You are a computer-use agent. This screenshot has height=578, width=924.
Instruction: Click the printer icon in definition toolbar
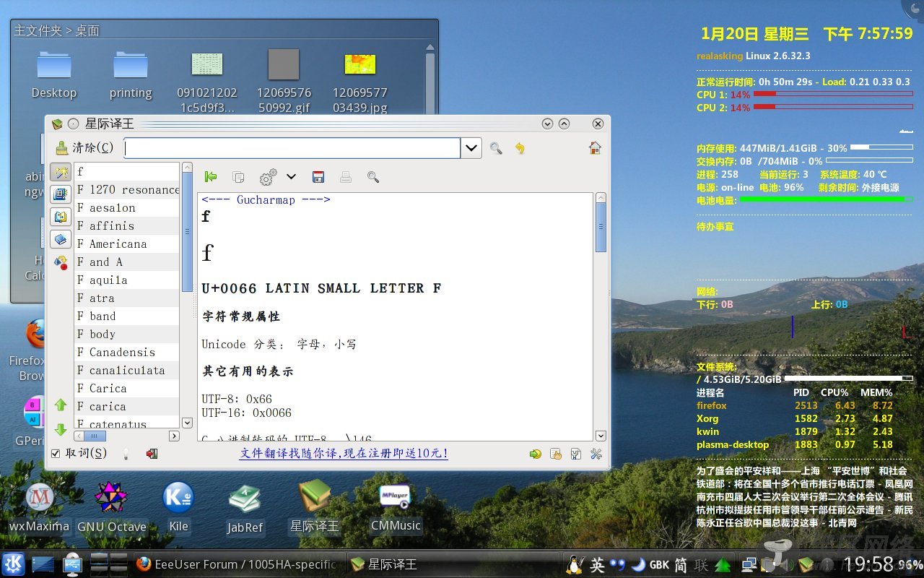click(346, 176)
